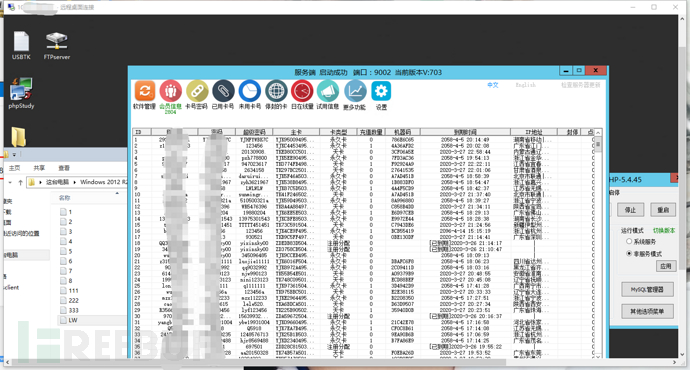The height and width of the screenshot is (370, 690).
Task: Open 已用卡号 paperclip icon
Action: 223,91
